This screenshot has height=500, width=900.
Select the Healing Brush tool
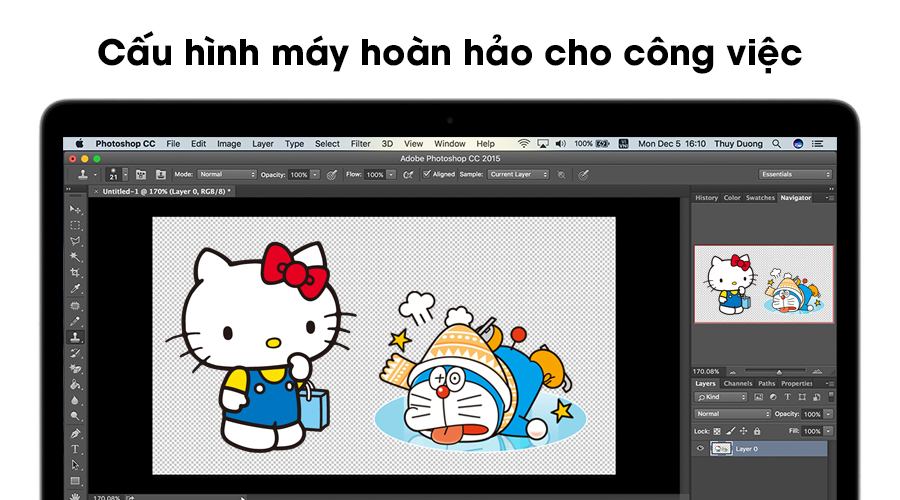coord(75,305)
